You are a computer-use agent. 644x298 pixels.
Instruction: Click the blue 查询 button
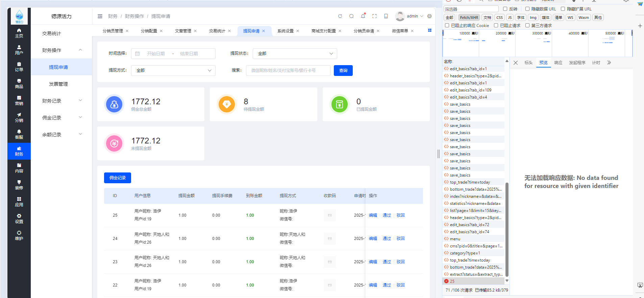click(x=343, y=71)
